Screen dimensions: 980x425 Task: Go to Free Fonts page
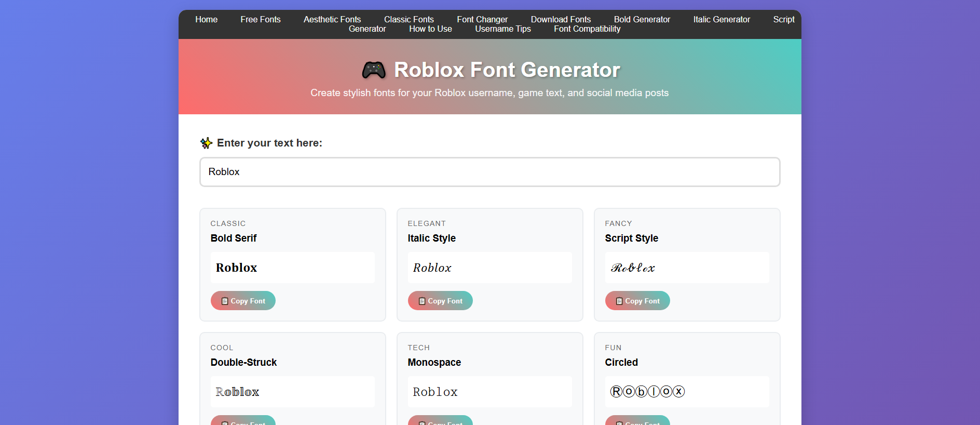click(x=260, y=19)
